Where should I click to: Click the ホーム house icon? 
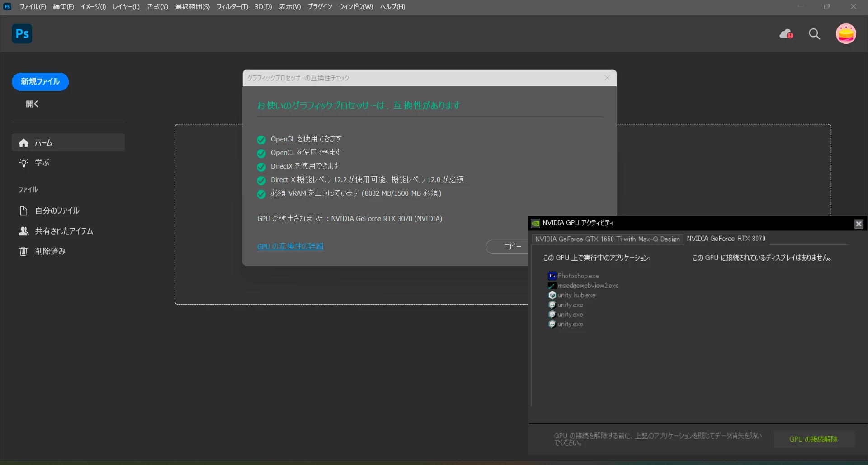tap(24, 143)
